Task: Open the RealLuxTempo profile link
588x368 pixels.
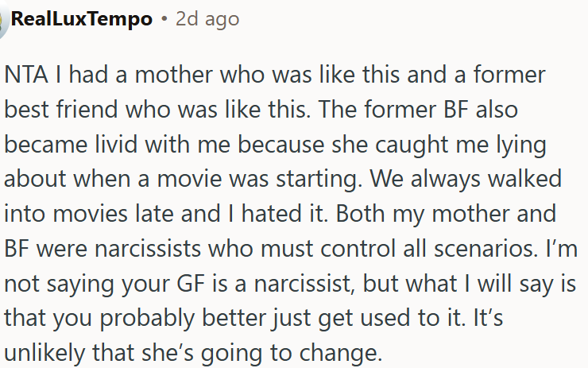Action: coord(81,19)
